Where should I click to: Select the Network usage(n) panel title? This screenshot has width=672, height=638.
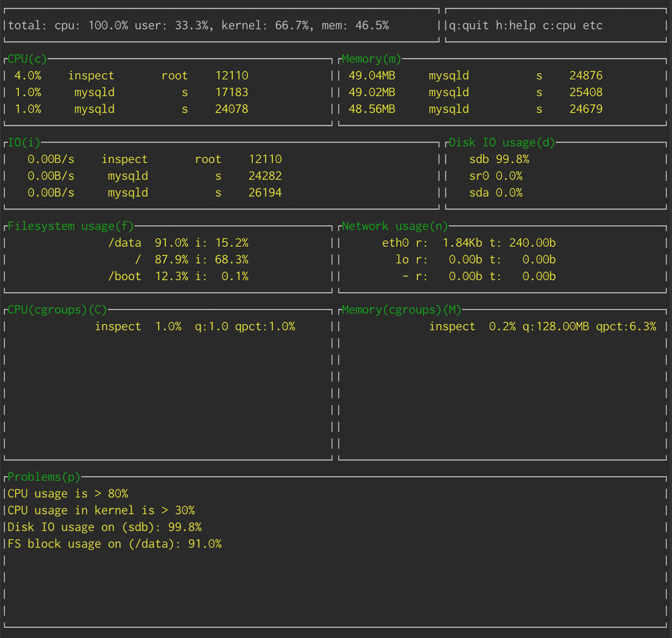point(395,226)
